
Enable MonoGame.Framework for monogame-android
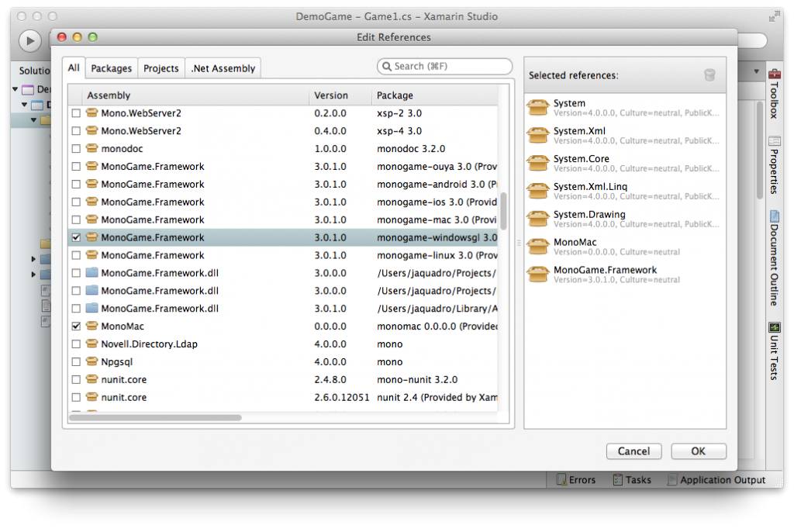click(76, 185)
